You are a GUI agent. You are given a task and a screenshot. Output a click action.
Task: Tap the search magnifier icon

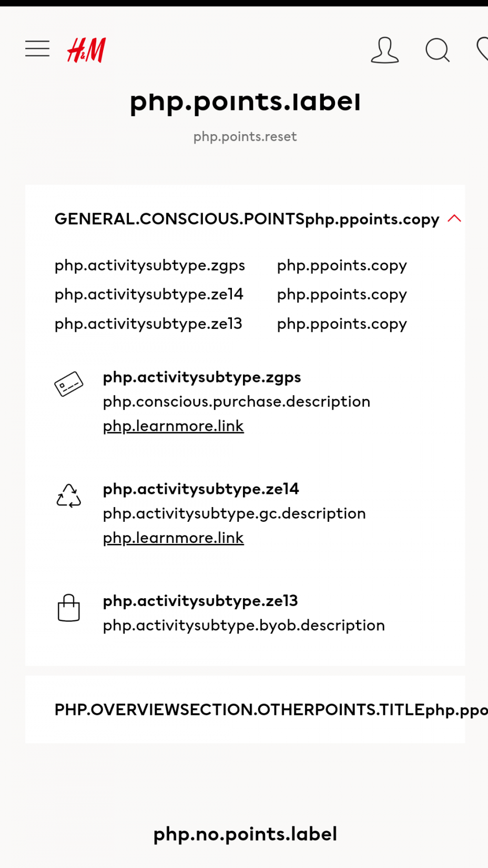click(x=437, y=50)
